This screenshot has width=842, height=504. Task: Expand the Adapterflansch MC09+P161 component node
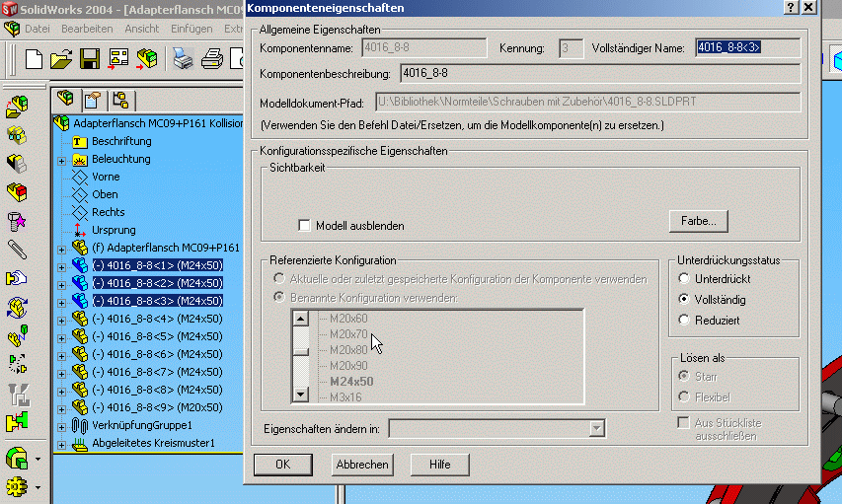[62, 250]
